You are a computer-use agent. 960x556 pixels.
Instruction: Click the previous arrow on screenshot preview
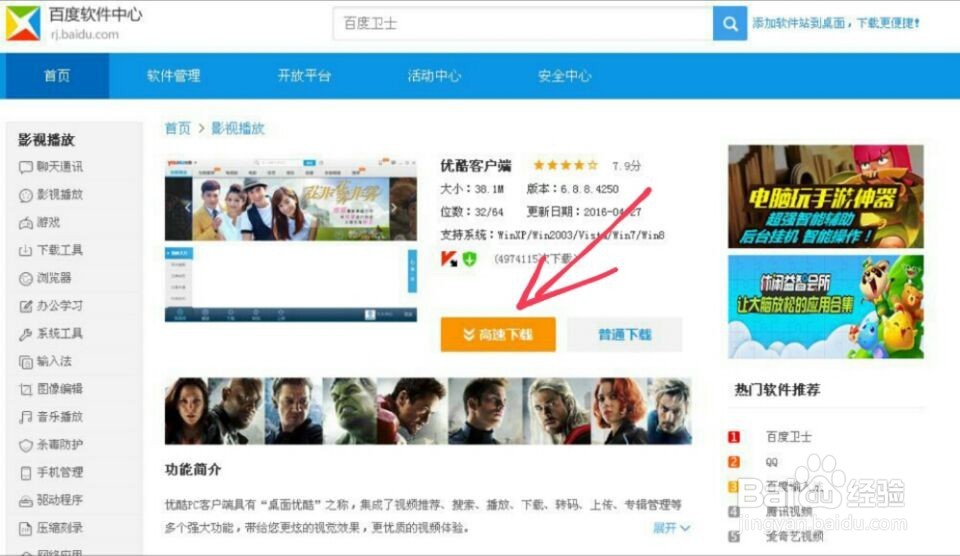(188, 208)
